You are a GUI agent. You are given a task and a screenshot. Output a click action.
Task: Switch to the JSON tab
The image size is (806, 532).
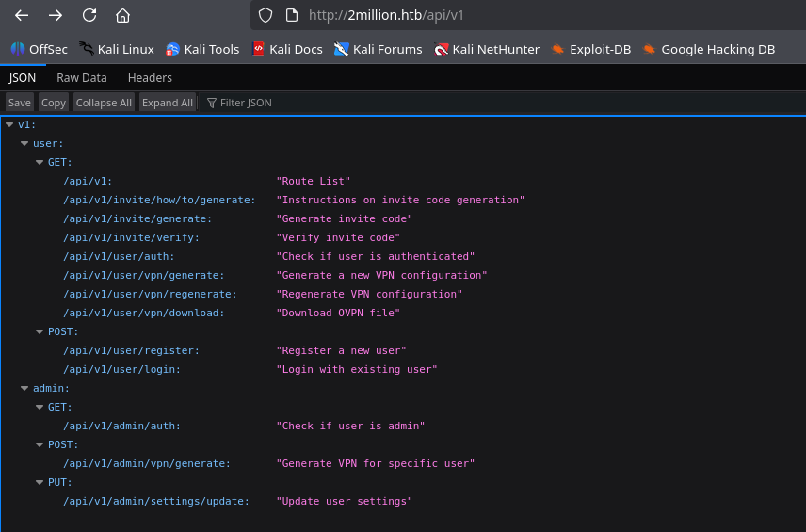pyautogui.click(x=22, y=77)
